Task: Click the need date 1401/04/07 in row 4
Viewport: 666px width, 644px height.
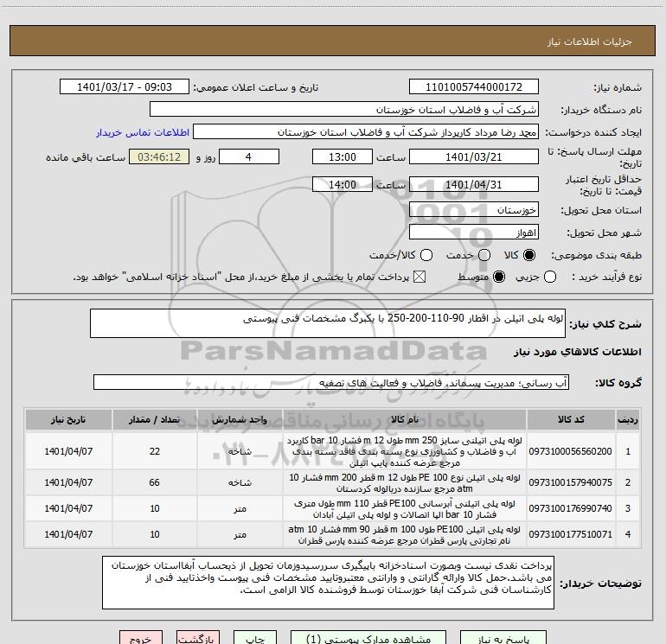Action: [68, 534]
